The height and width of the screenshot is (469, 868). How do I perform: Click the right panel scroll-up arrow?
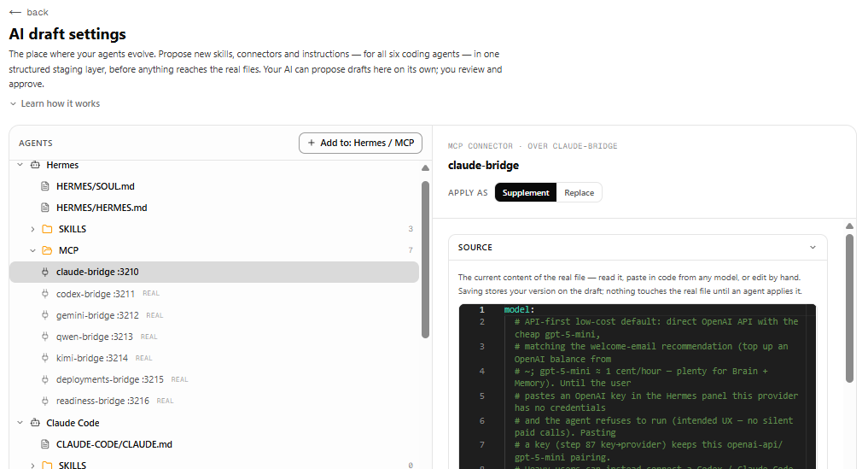click(850, 226)
